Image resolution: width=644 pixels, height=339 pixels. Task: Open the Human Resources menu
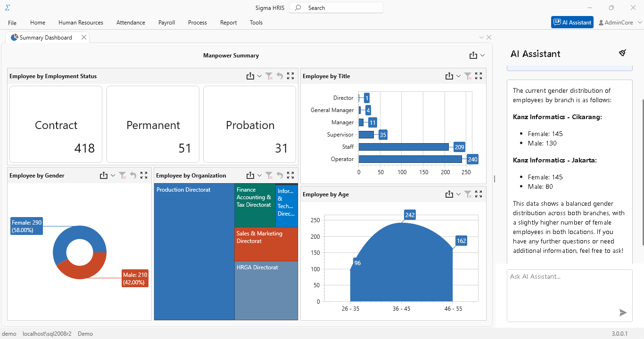[81, 22]
